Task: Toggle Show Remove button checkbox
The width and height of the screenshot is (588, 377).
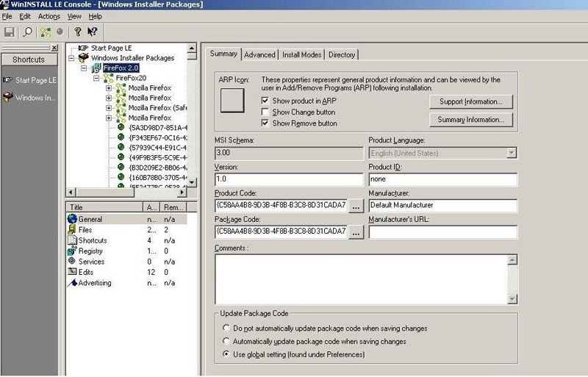Action: (265, 123)
